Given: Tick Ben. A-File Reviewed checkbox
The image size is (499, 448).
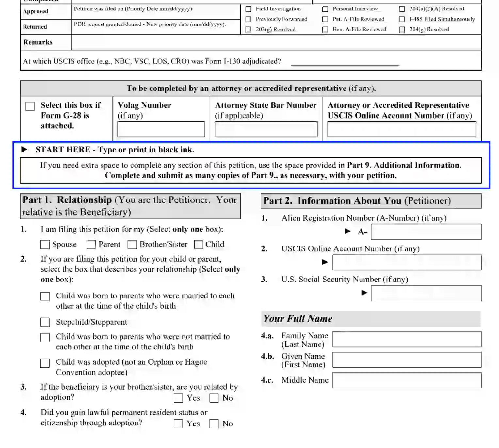Looking at the screenshot, I should 325,29.
